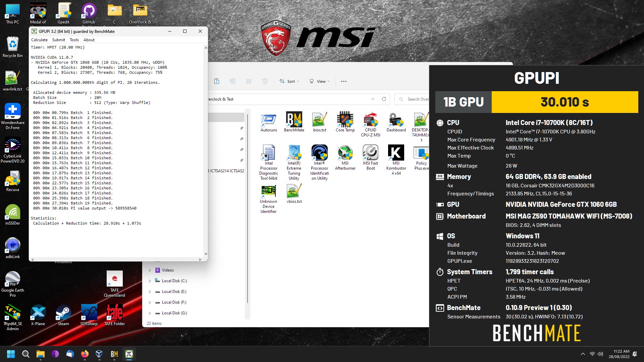Screen dimensions: 644x362
Task: Open SDRSharp desktop shortcut
Action: [89, 315]
